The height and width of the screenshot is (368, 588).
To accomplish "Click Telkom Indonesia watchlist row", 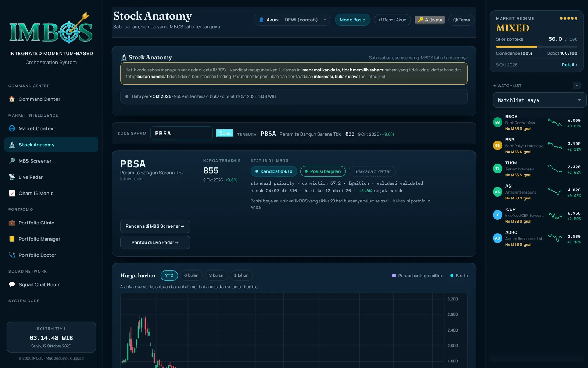I will pos(538,169).
